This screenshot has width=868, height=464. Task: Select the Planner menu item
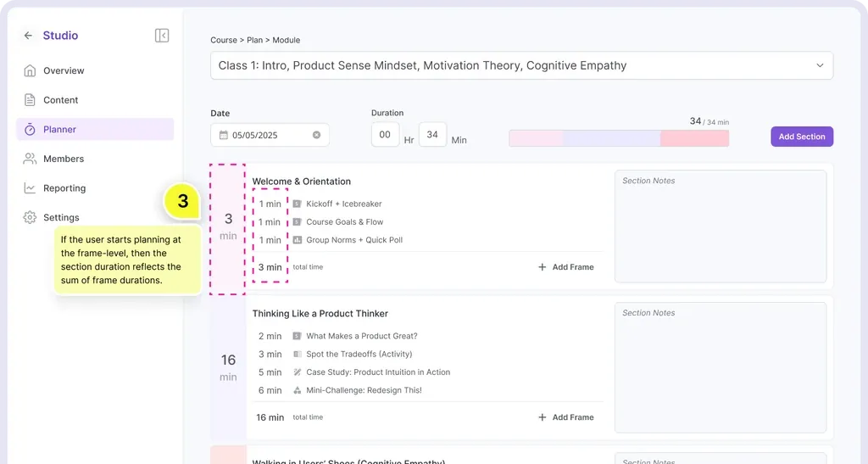click(95, 129)
